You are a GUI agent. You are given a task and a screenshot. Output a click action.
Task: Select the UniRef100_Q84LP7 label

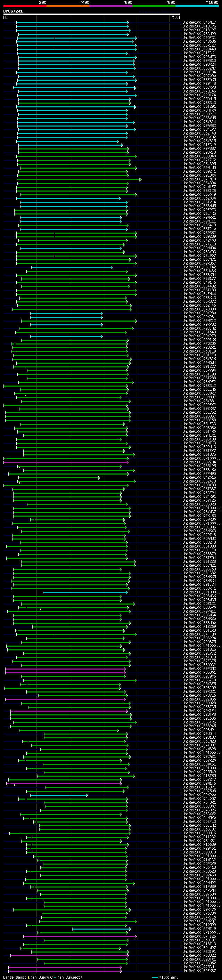coord(199,129)
